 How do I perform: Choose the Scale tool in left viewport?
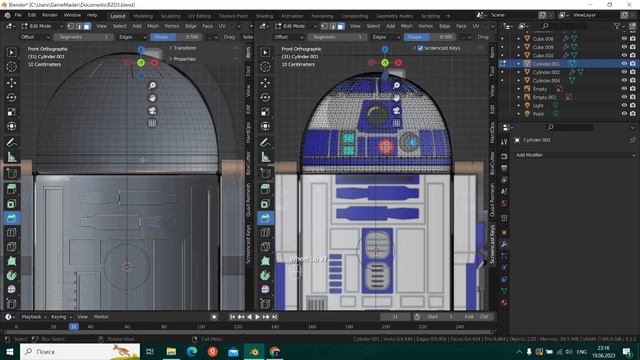[11, 112]
